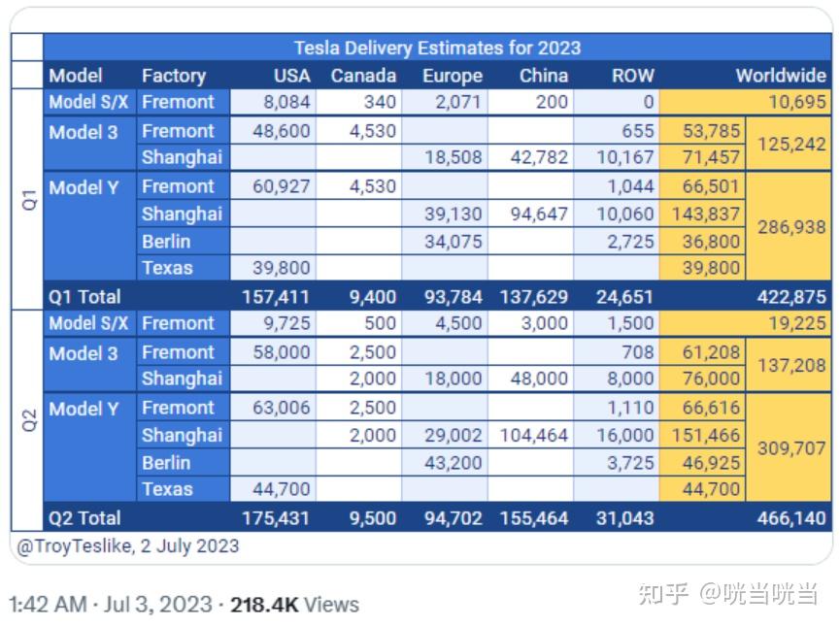Click the Q2 Total worldwide value 466,140
The height and width of the screenshot is (627, 840).
point(791,517)
